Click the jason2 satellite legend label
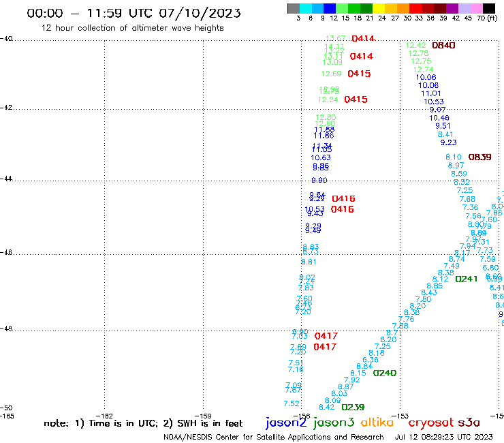The image size is (504, 443). tap(286, 423)
